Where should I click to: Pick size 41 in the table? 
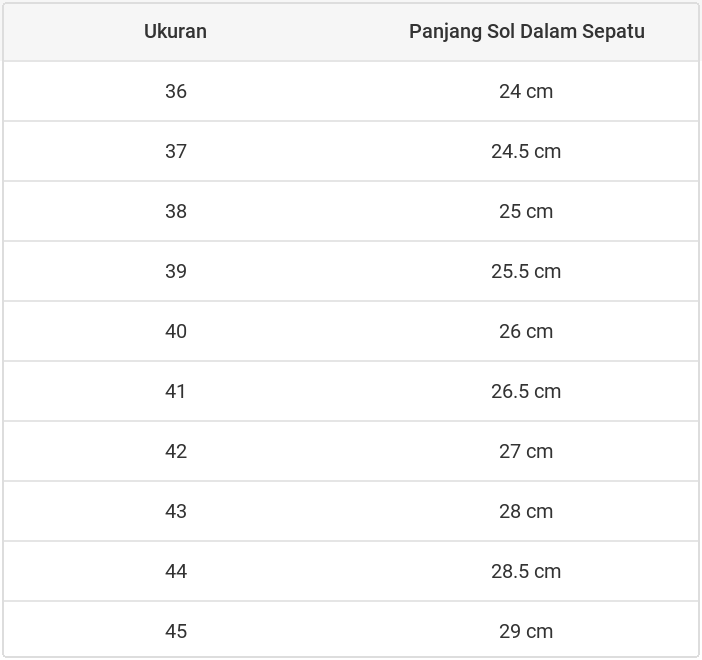coord(176,391)
